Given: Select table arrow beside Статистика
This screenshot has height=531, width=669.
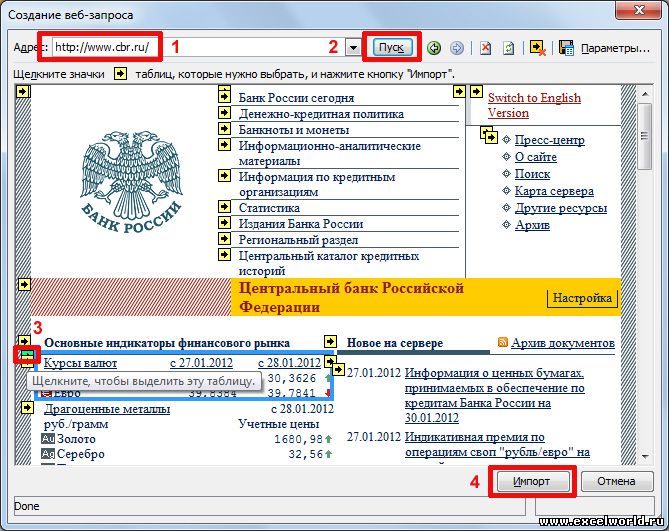Looking at the screenshot, I should (224, 207).
